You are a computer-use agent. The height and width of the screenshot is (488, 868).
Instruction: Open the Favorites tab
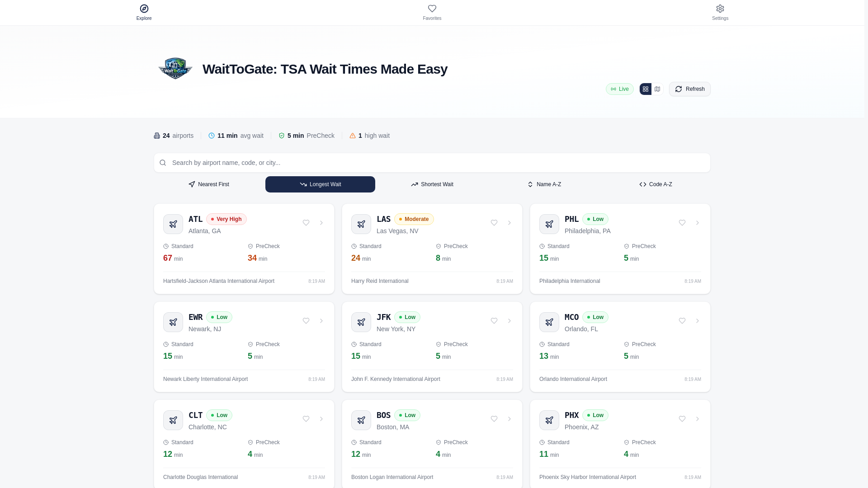432,12
